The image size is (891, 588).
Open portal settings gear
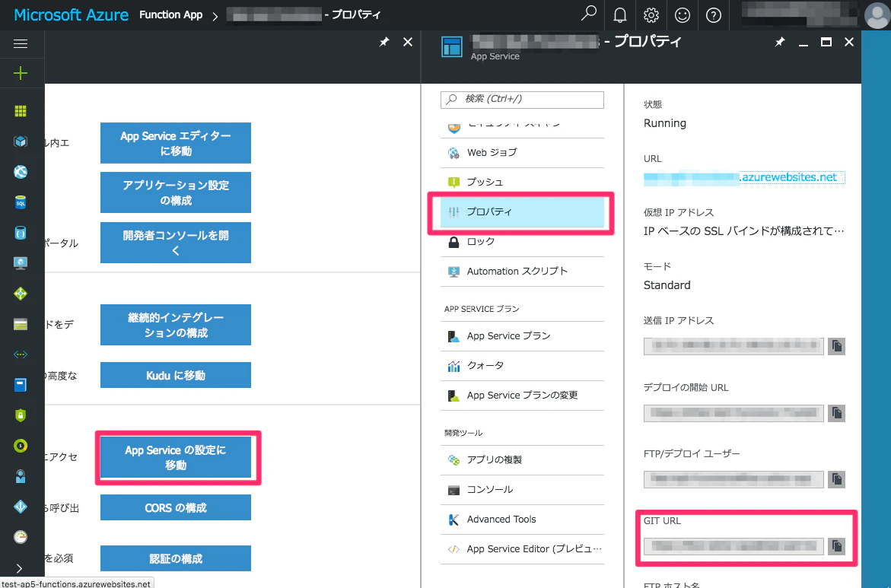coord(651,14)
